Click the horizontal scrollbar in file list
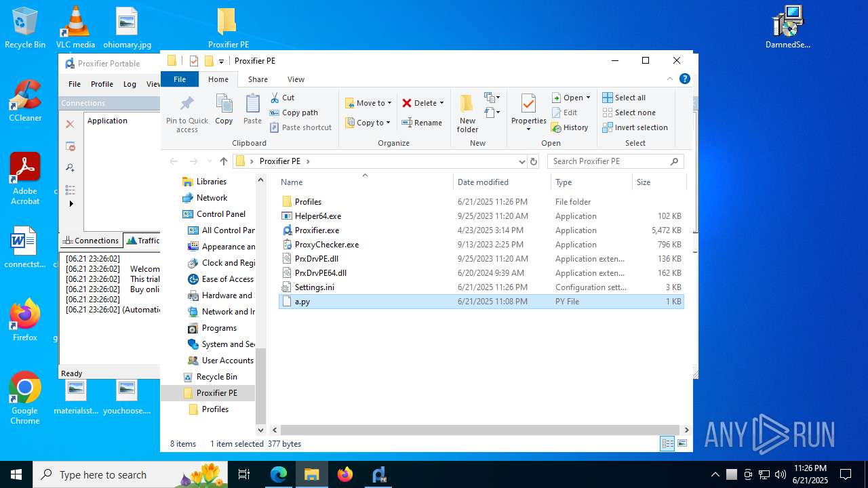The height and width of the screenshot is (488, 868). click(x=480, y=430)
